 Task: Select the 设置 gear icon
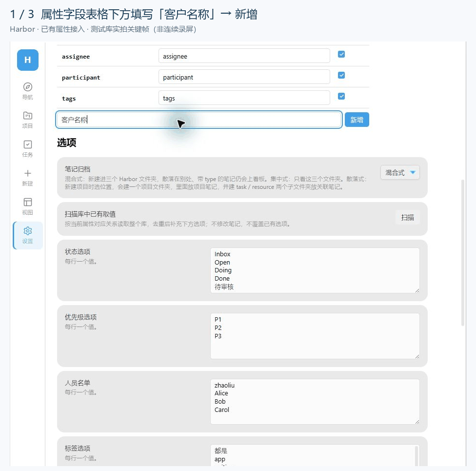tap(28, 231)
